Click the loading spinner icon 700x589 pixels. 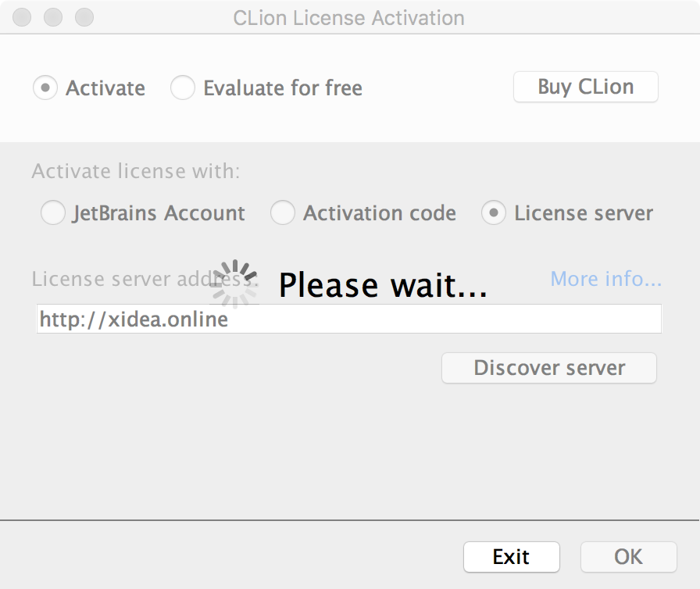point(235,284)
